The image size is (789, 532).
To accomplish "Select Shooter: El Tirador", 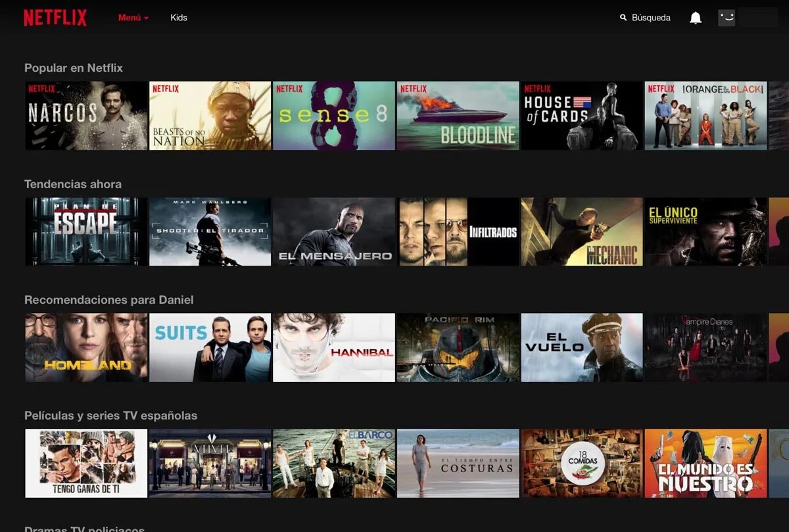I will (210, 231).
